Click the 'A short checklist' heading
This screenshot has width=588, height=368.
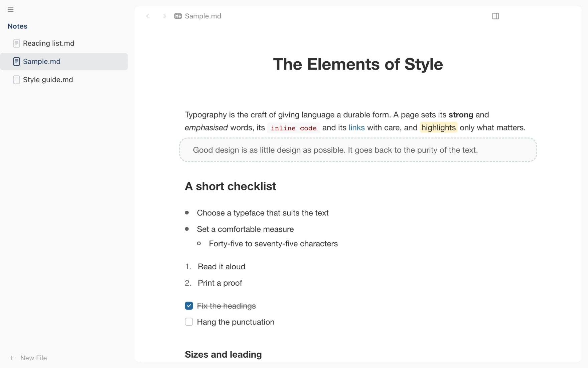tap(231, 186)
